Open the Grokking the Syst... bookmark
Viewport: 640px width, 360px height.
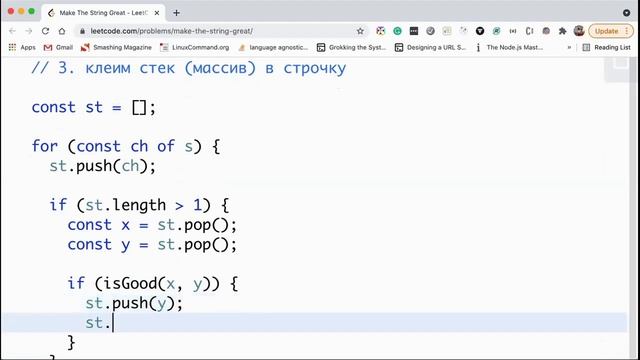click(351, 47)
